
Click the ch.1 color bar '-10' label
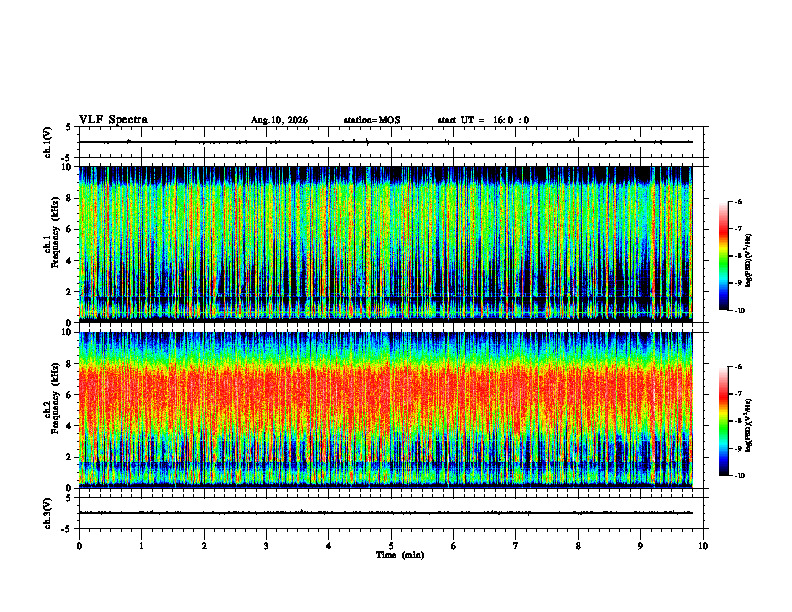740,311
